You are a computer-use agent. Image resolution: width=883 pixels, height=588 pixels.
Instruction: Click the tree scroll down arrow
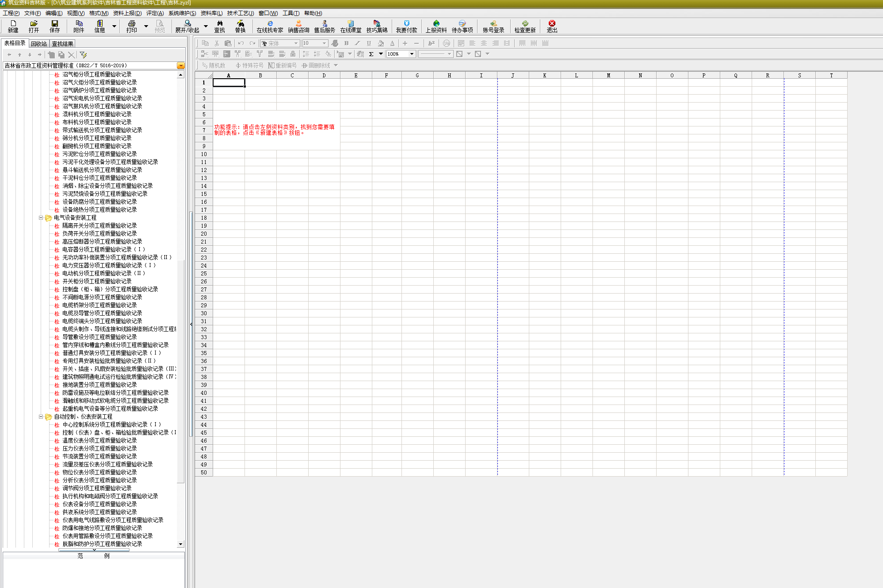tap(180, 544)
